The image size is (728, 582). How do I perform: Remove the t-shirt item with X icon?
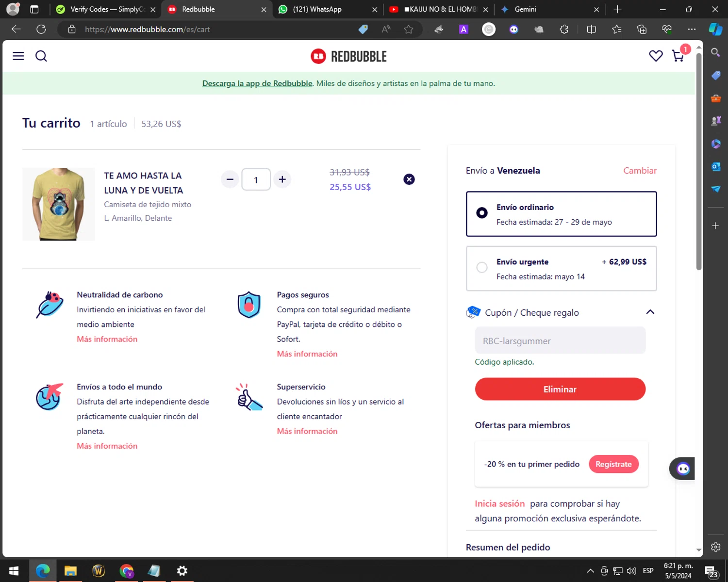409,179
